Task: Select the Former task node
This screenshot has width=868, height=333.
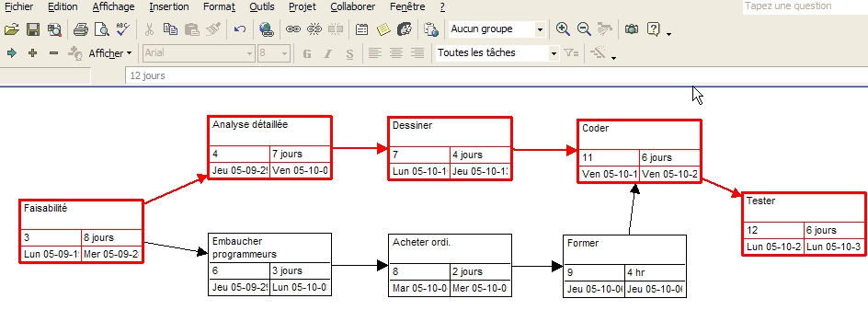Action: click(x=625, y=267)
